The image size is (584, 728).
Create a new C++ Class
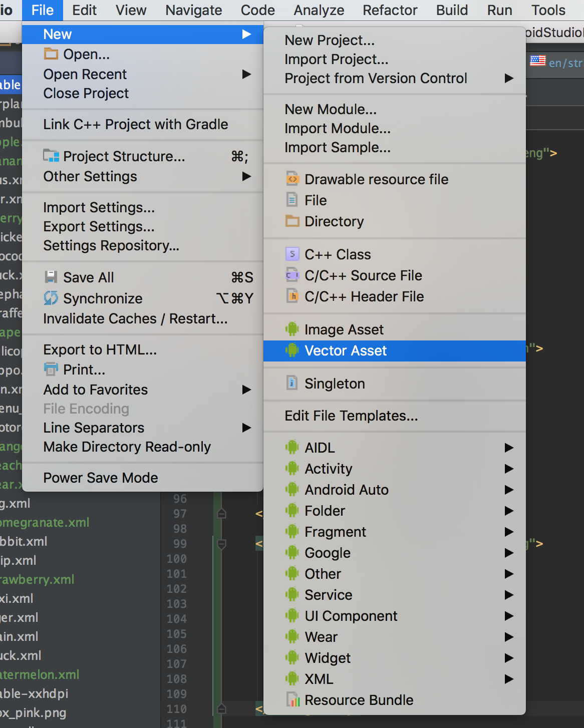tap(337, 254)
